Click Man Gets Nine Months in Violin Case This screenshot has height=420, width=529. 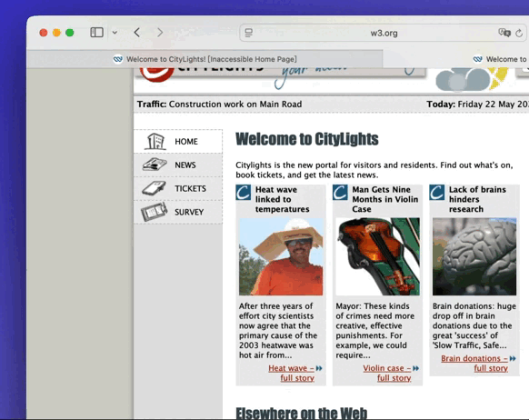coord(385,199)
